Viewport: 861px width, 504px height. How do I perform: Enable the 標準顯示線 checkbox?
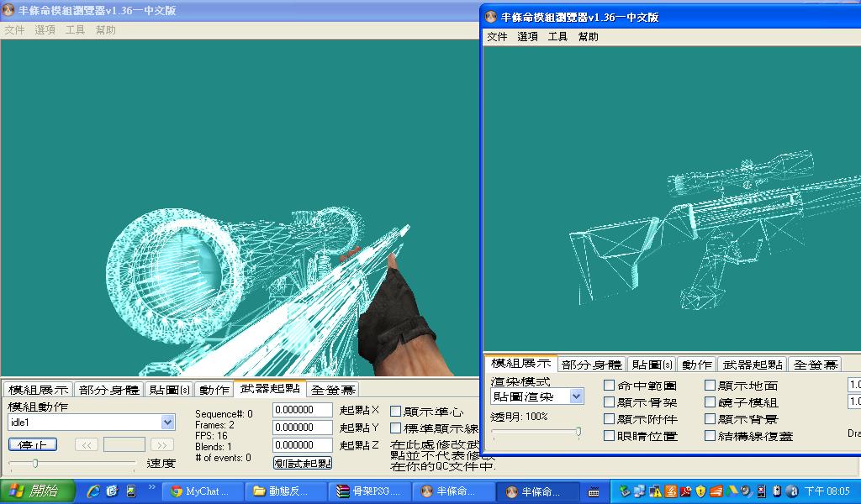(x=395, y=428)
